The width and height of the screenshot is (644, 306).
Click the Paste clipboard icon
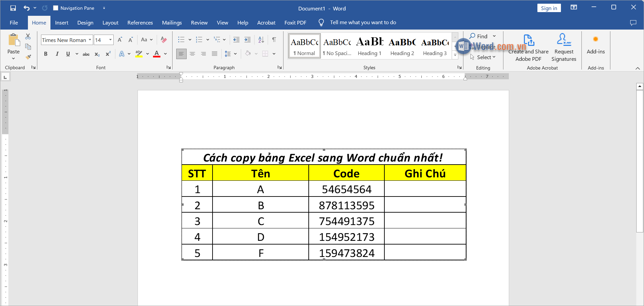pos(14,40)
